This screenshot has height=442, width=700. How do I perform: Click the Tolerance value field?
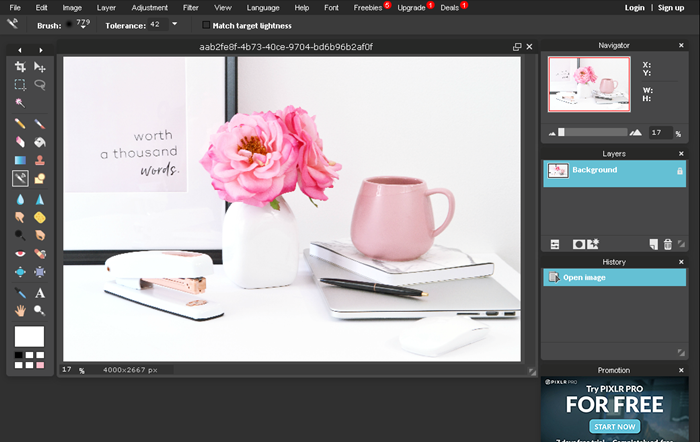click(x=158, y=24)
